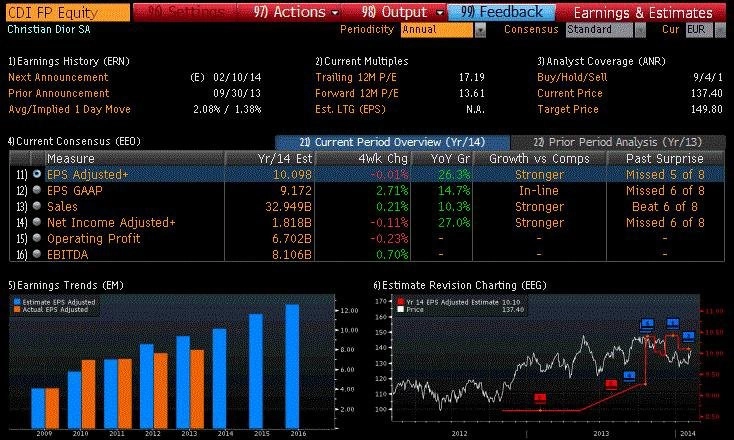The height and width of the screenshot is (440, 734).
Task: Click the Consensus Standard field
Action: 599,30
